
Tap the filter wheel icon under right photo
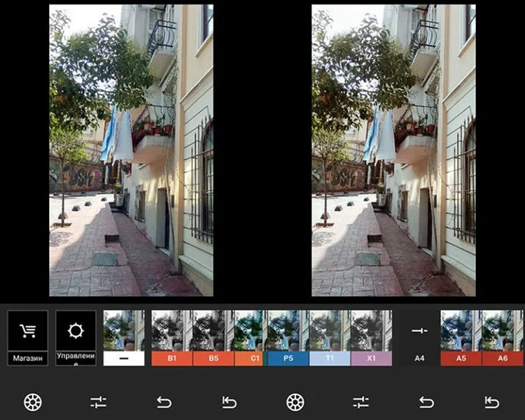(295, 402)
